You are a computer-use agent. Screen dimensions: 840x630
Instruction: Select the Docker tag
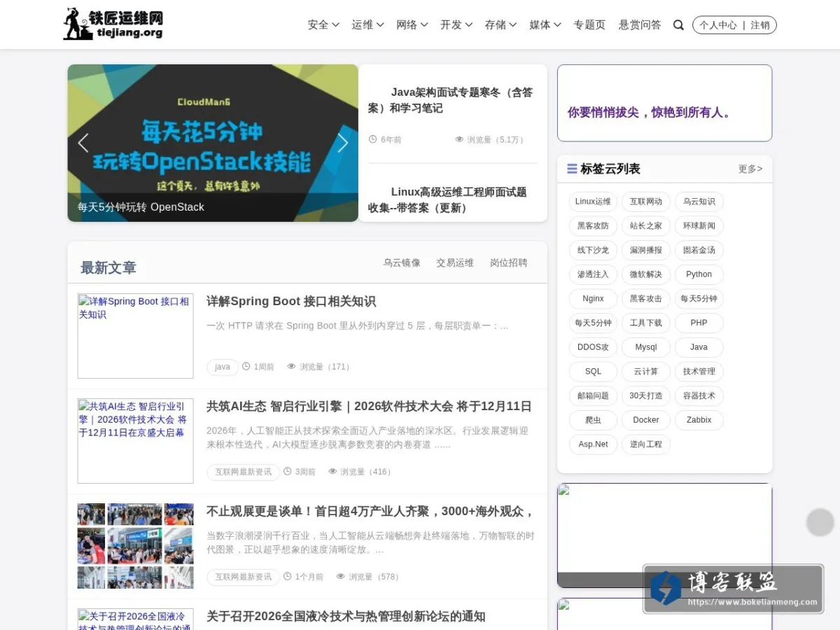coord(645,420)
